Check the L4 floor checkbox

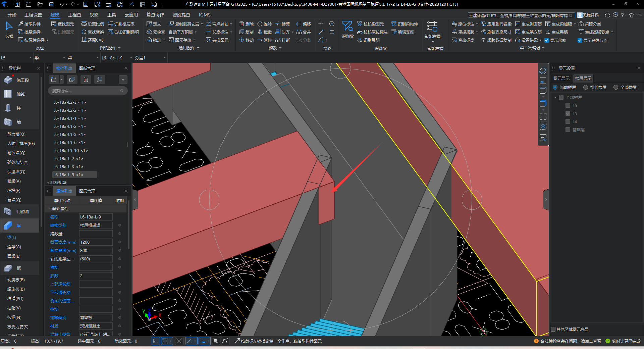(568, 121)
